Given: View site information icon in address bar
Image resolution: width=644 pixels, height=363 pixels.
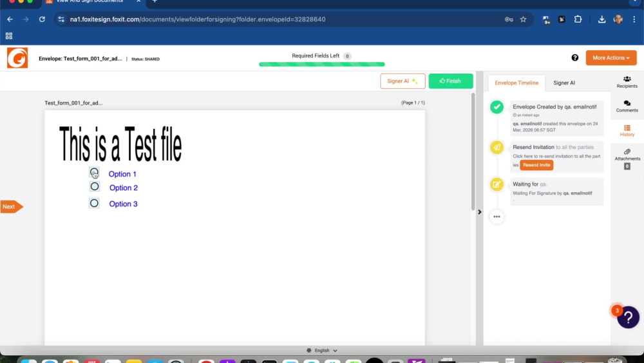Looking at the screenshot, I should [61, 19].
